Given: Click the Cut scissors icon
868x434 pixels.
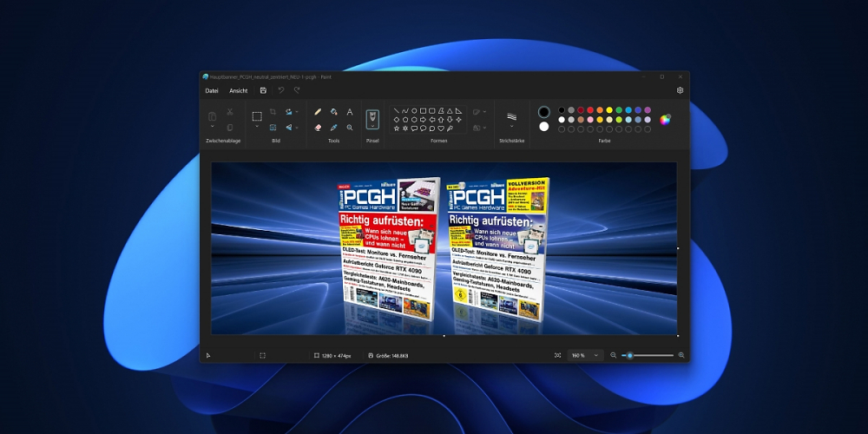Looking at the screenshot, I should click(x=230, y=112).
